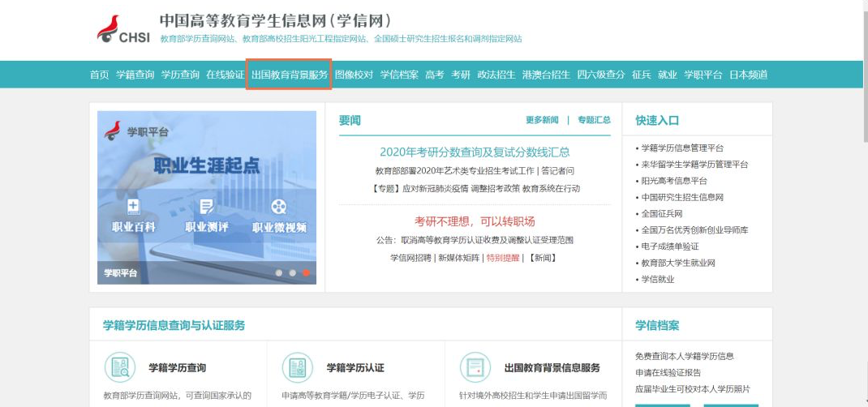
Task: Select the second carousel dot on the banner
Action: click(x=292, y=272)
